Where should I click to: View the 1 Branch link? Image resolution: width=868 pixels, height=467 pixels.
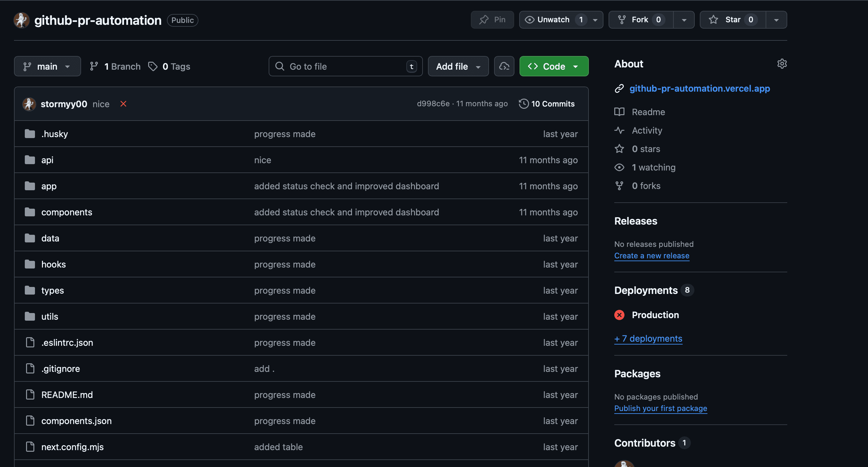115,66
